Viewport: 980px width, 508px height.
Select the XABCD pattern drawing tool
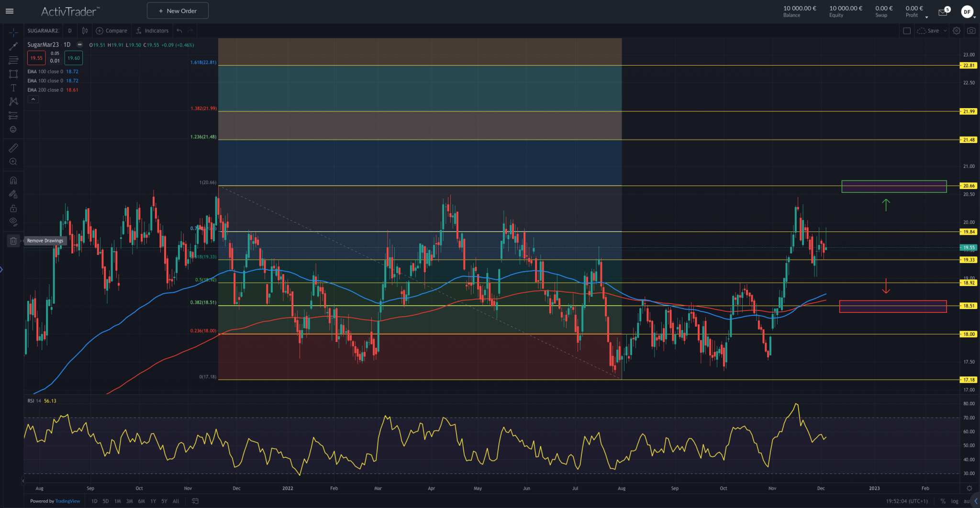[13, 101]
